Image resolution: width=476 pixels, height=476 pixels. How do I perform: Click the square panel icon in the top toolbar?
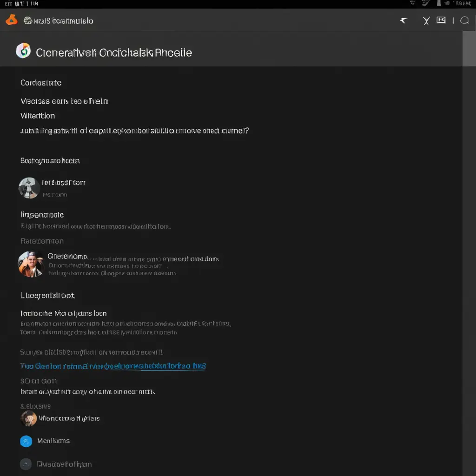coord(441,20)
